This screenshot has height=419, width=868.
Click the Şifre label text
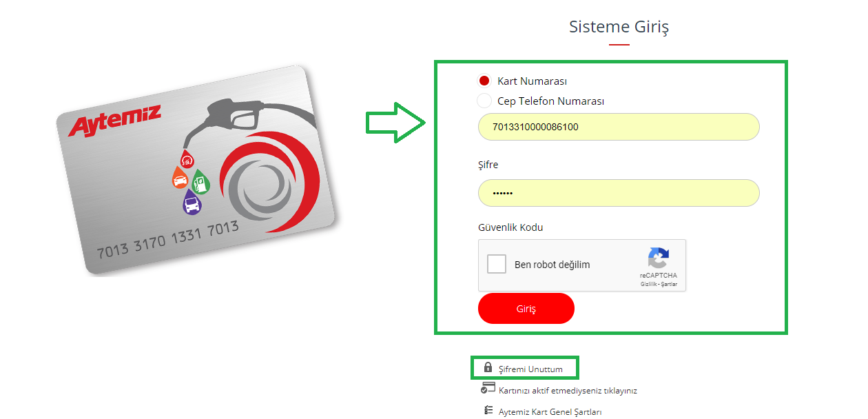coord(488,165)
